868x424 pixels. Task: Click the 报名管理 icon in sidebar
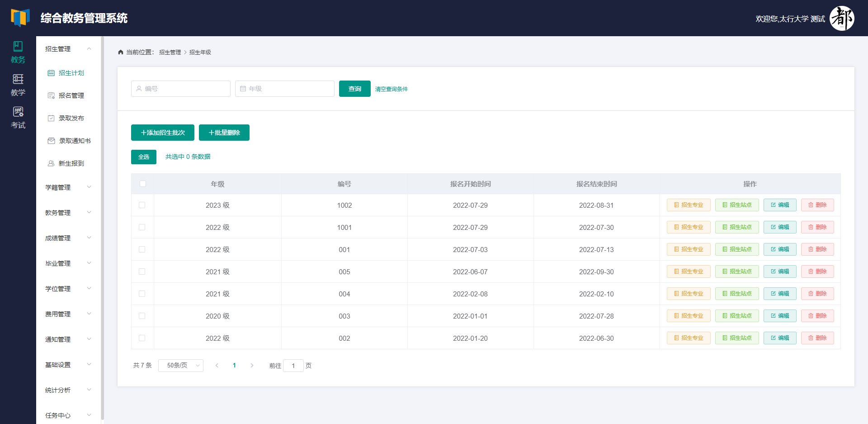(x=51, y=95)
